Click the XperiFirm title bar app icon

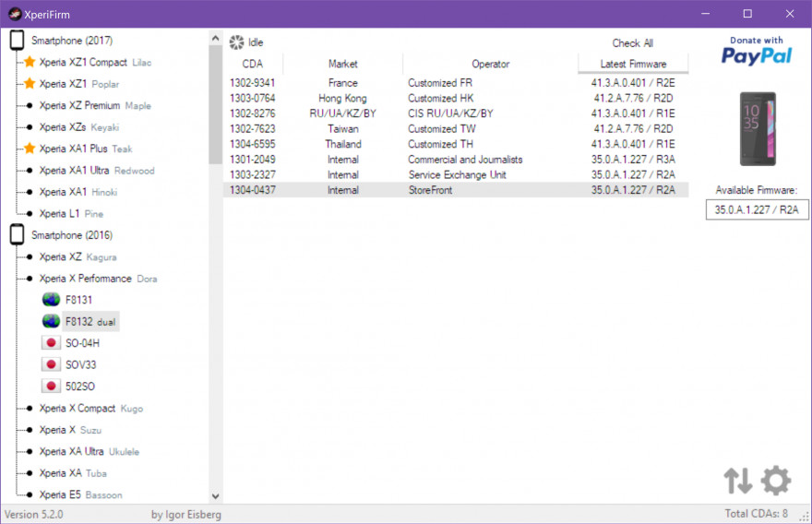point(15,14)
